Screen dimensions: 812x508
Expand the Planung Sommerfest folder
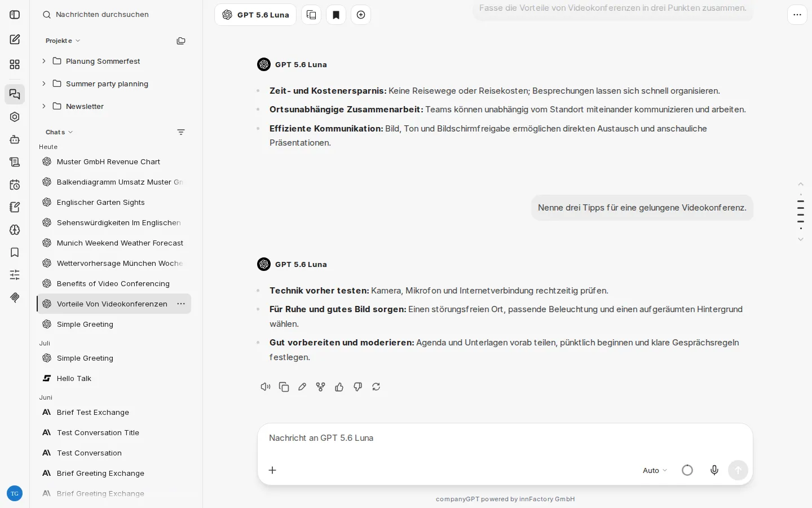[x=44, y=61]
